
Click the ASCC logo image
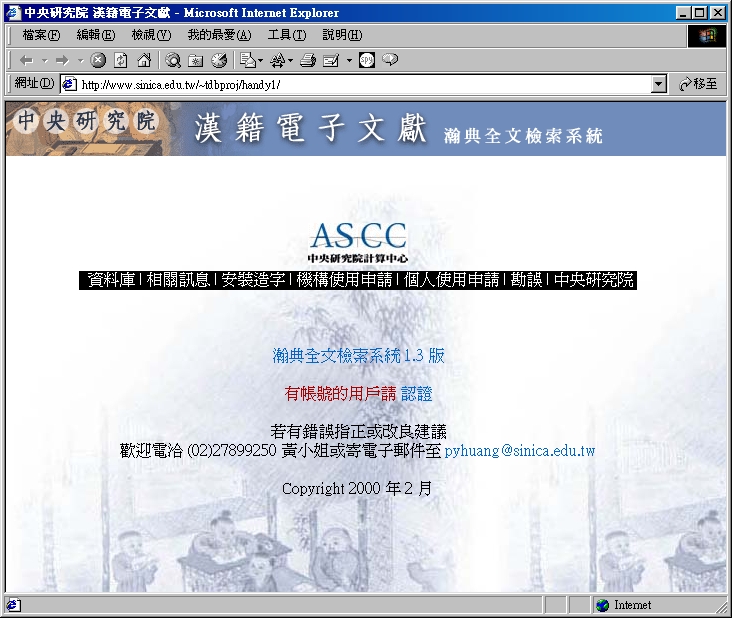(358, 242)
